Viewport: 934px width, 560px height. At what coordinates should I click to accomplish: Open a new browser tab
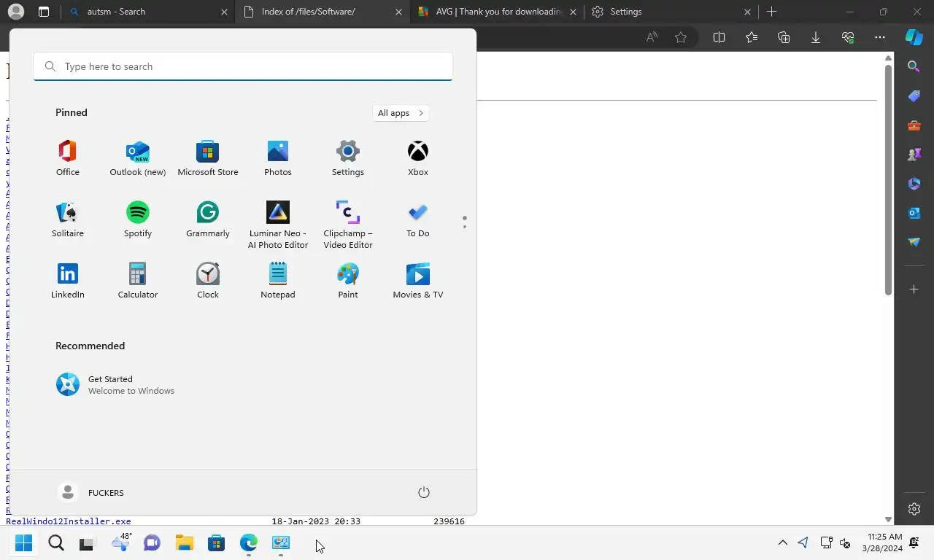(771, 12)
